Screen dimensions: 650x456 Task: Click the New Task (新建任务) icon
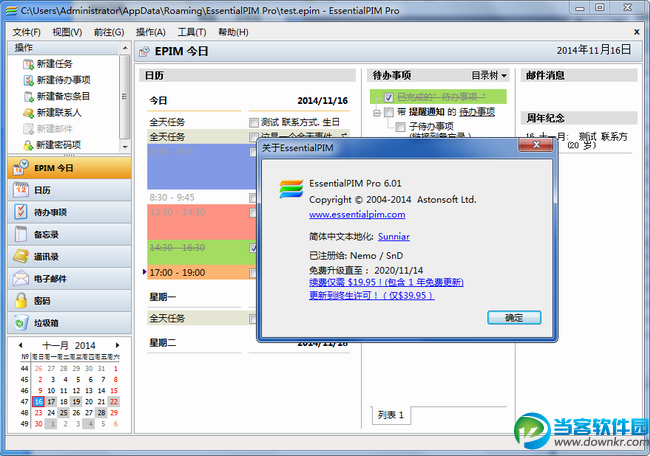[28, 64]
